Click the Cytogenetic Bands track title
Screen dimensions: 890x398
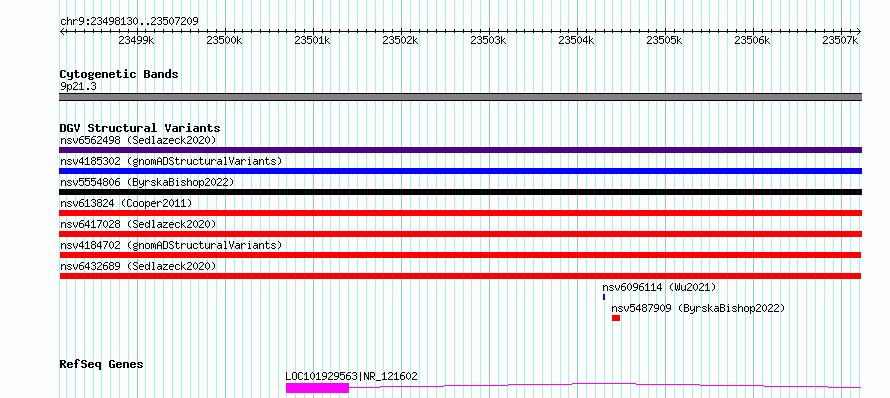pos(119,74)
